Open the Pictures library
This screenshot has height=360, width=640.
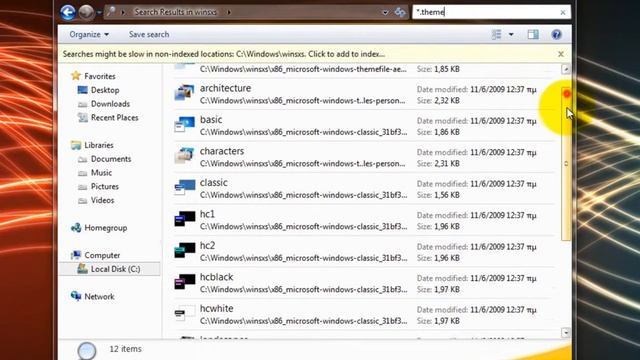(104, 187)
